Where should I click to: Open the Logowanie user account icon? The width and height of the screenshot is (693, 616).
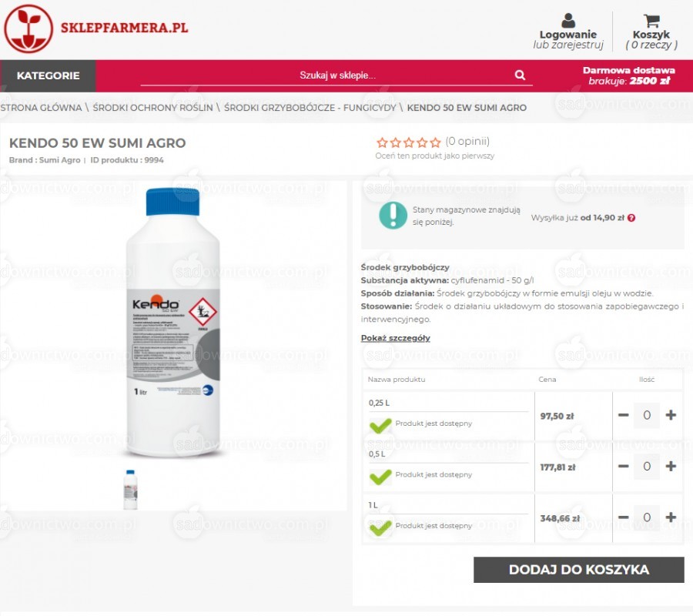pyautogui.click(x=568, y=20)
